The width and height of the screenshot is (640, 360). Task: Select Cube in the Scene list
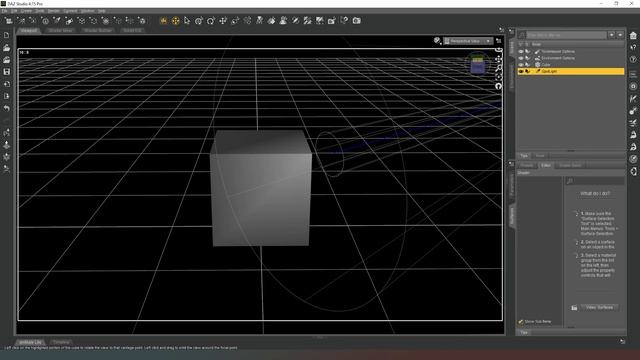tap(545, 64)
